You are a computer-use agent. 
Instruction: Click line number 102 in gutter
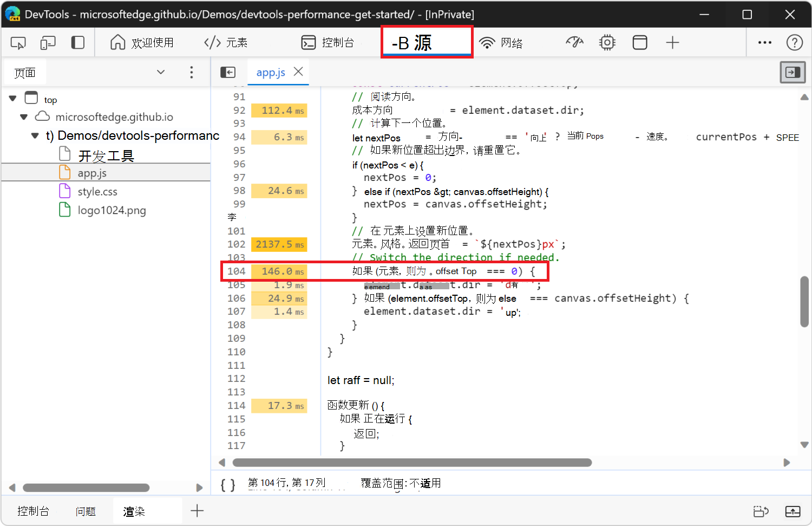[x=236, y=244]
